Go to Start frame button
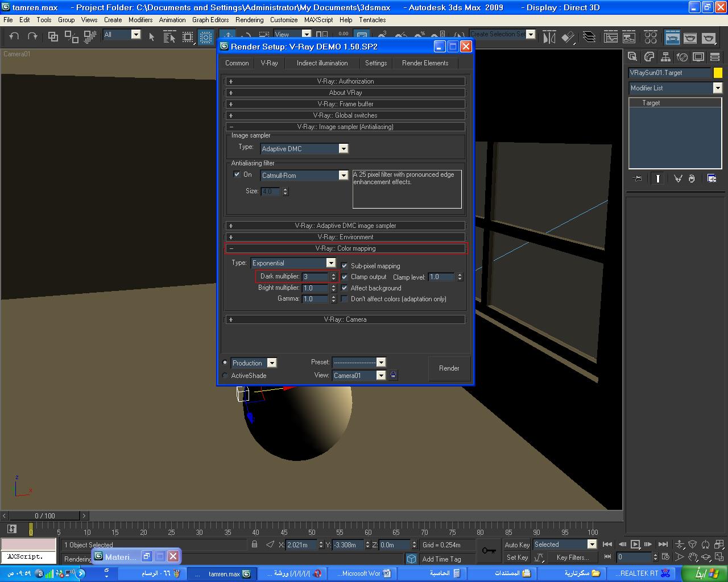 (607, 544)
